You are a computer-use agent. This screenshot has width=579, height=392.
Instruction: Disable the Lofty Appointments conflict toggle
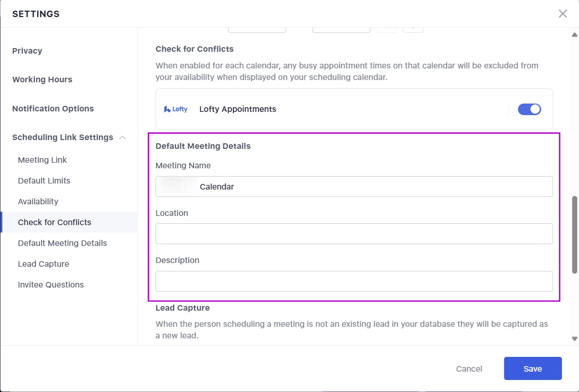point(529,109)
